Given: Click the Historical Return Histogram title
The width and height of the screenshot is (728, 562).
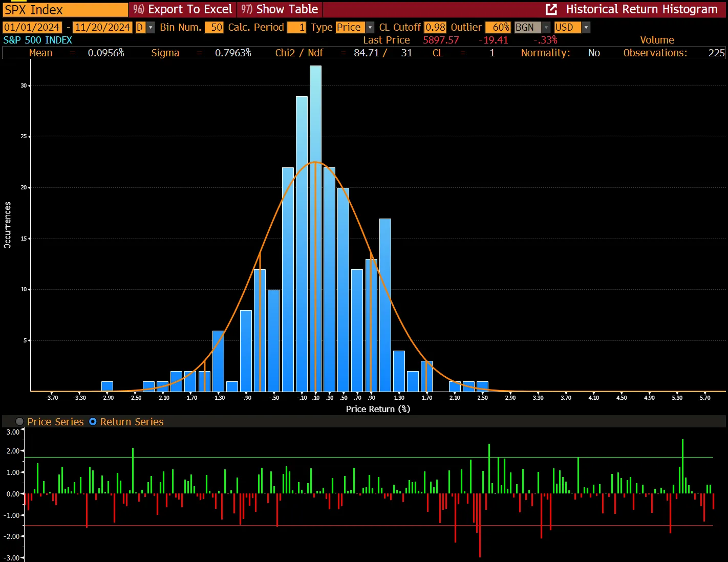Looking at the screenshot, I should [x=641, y=9].
